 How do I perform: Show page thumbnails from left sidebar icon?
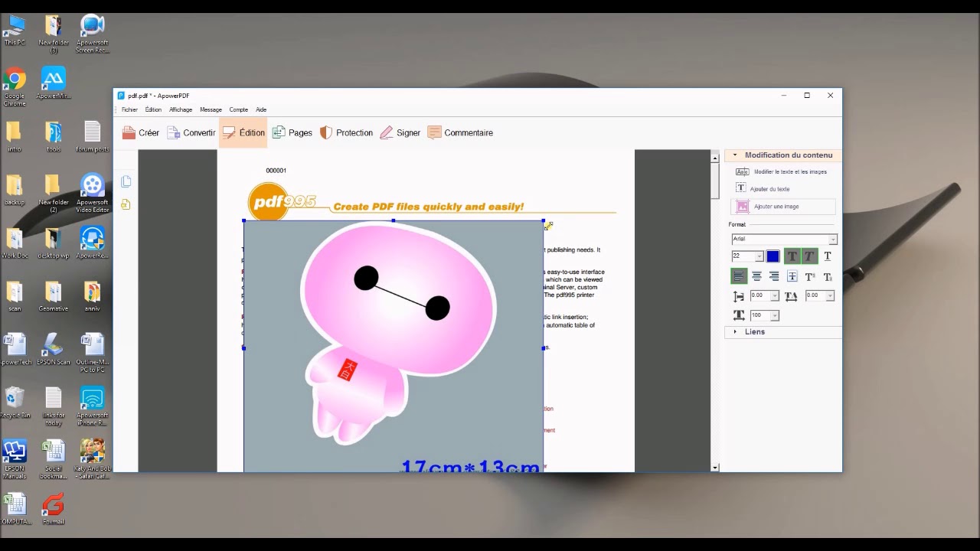pos(126,181)
